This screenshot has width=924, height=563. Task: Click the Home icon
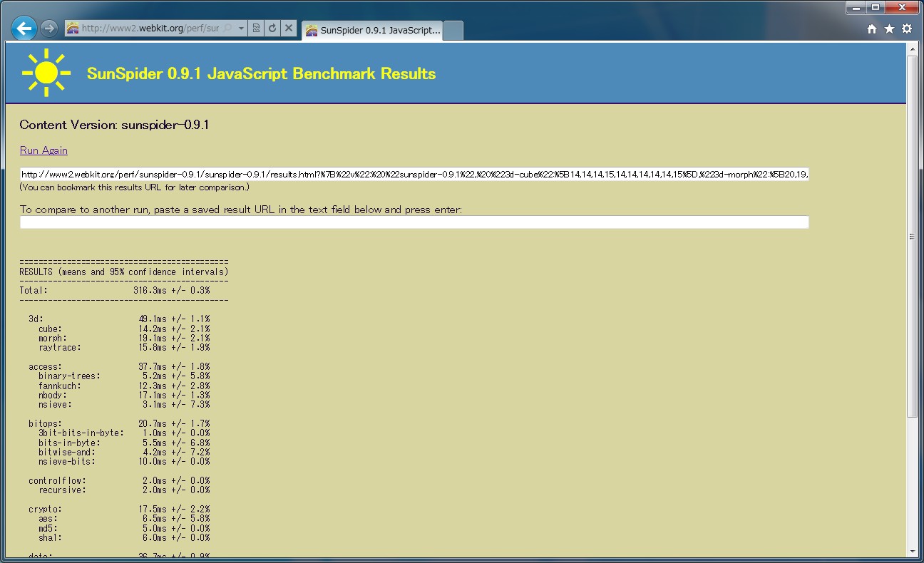872,29
